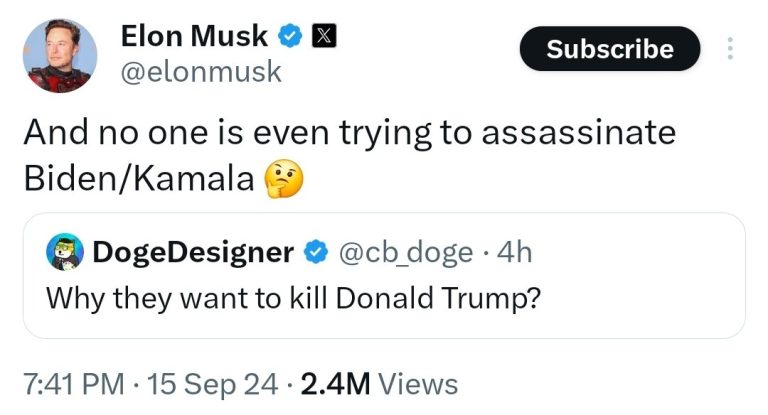Viewport: 768px width, 415px height.
Task: Click the Elon Musk display name
Action: 194,36
